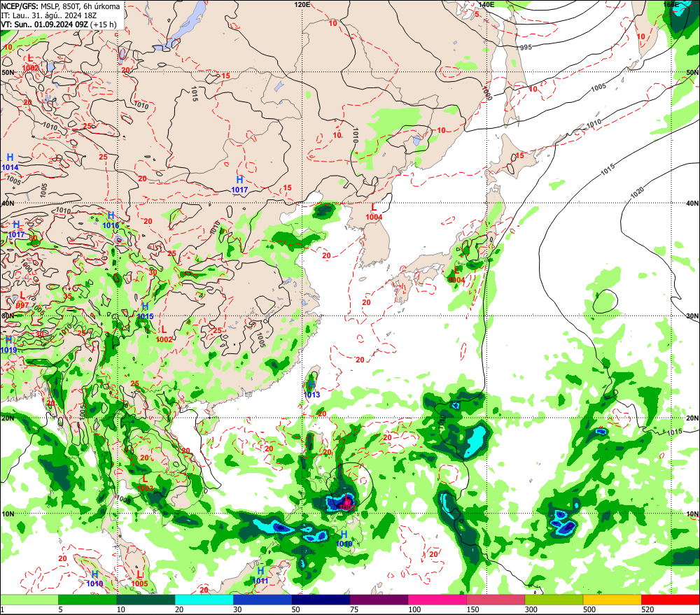Screen dimensions: 700x615
Task: Click the L 1005 low over Malay Peninsula
Action: pyautogui.click(x=139, y=579)
